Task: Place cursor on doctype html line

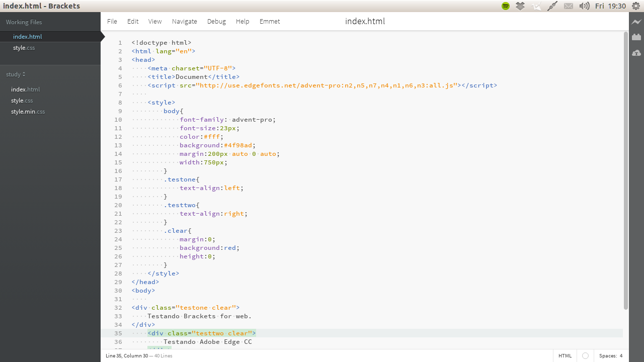Action: pos(162,43)
